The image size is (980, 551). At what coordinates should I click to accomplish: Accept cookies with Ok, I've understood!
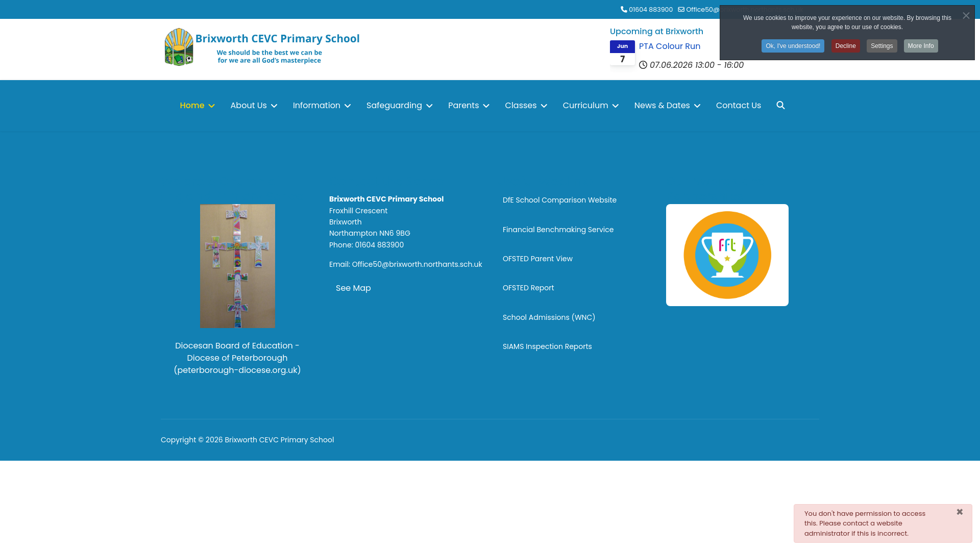tap(793, 46)
